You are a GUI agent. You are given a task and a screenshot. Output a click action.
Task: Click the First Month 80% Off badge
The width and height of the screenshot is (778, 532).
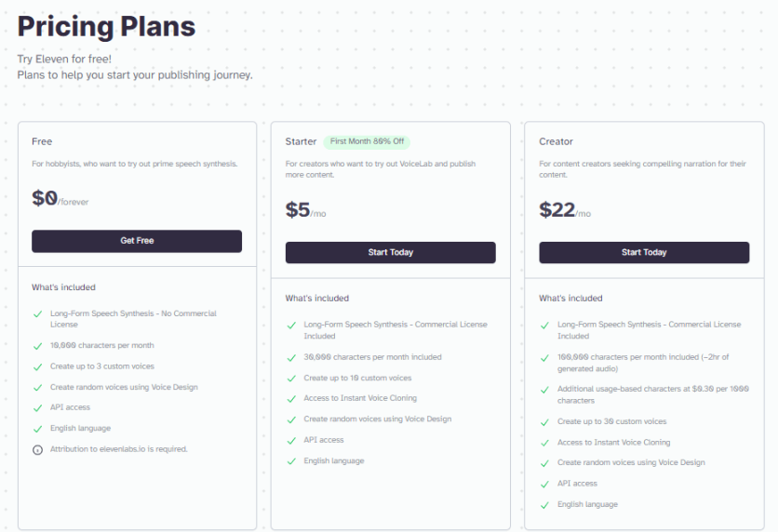tap(367, 141)
